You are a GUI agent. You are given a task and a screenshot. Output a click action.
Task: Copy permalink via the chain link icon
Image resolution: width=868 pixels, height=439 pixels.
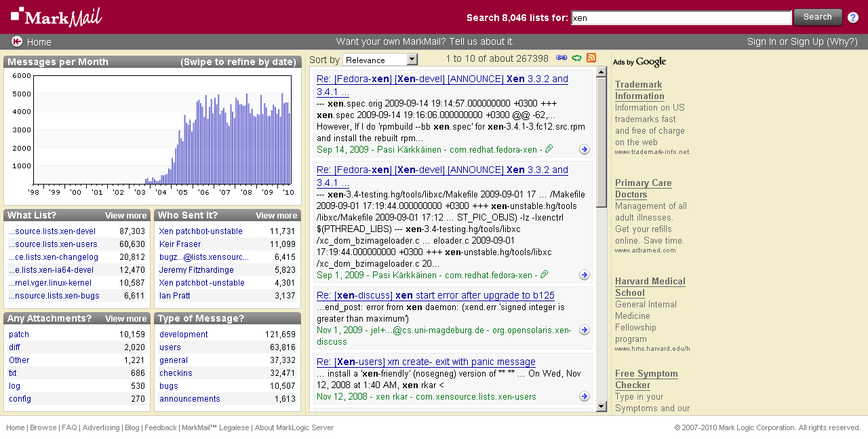[561, 58]
